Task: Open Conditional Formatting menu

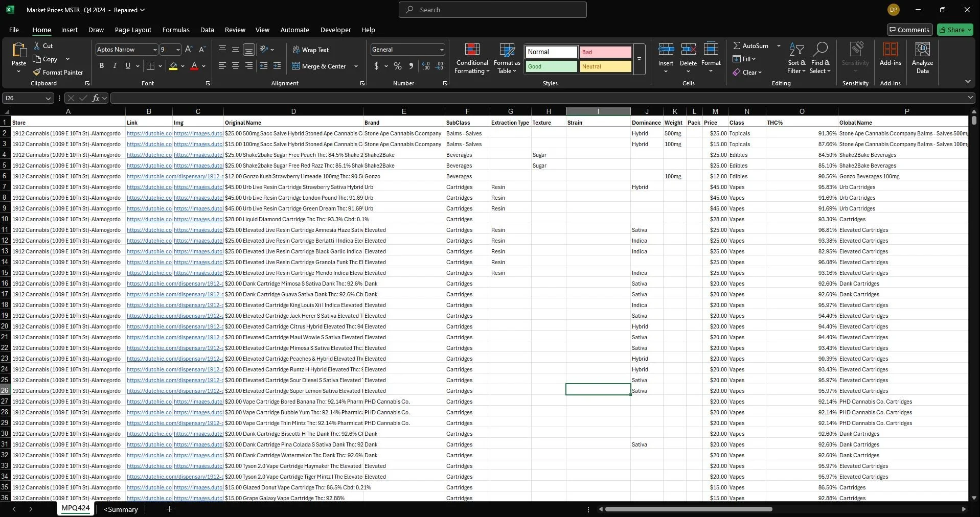Action: pos(472,59)
